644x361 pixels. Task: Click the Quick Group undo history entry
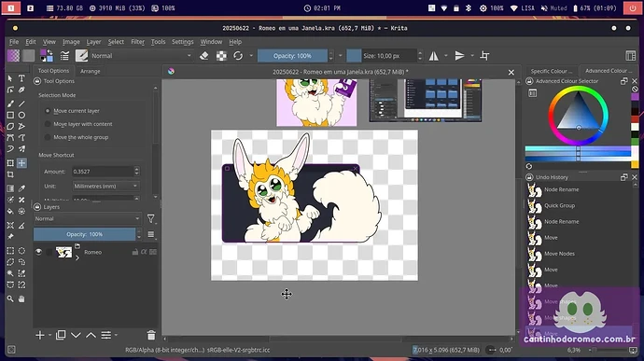[559, 205]
